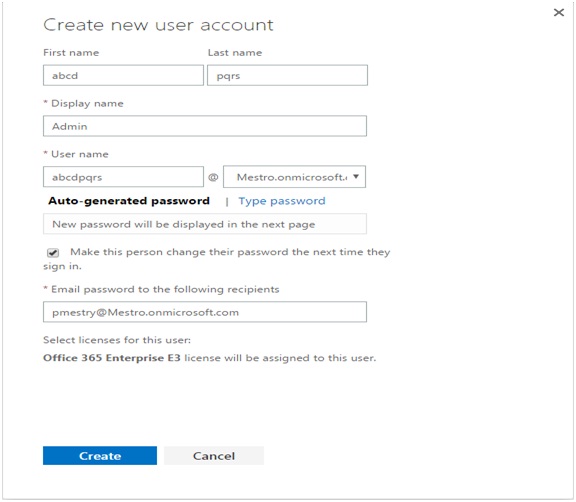Click the User name label
Image resolution: width=576 pixels, height=502 pixels.
(80, 154)
